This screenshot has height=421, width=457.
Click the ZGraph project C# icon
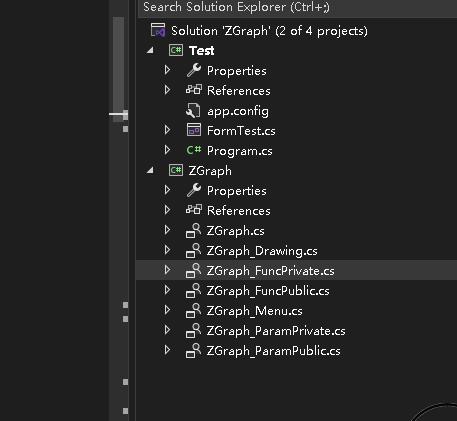tap(176, 170)
